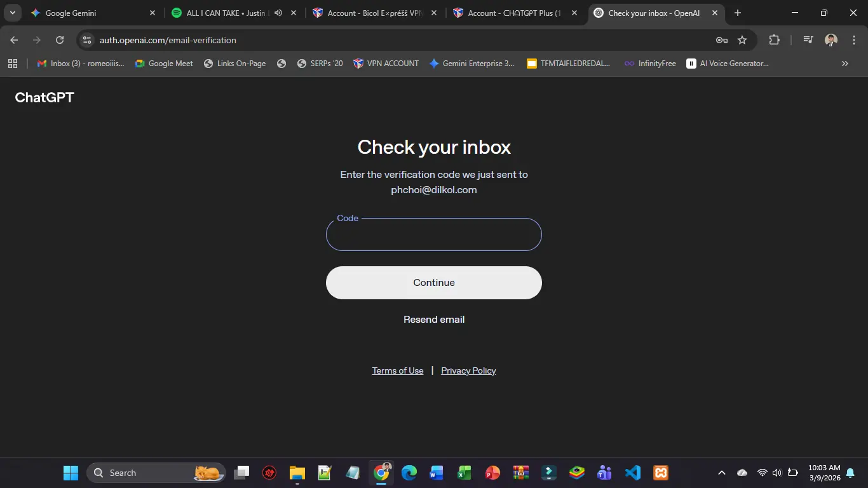Open the saved passwords key icon
The width and height of the screenshot is (868, 488).
(x=721, y=40)
